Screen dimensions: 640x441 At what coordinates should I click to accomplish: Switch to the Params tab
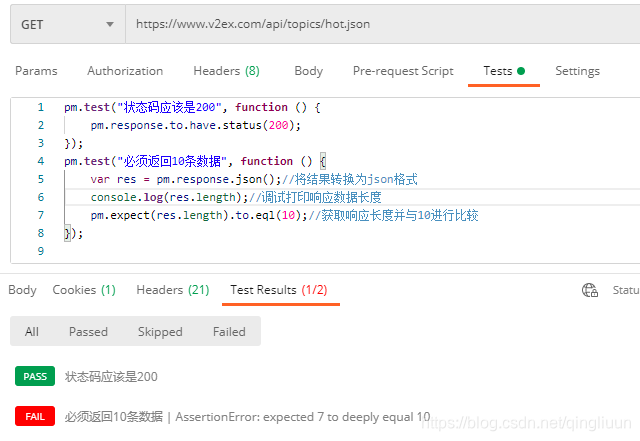coord(36,71)
